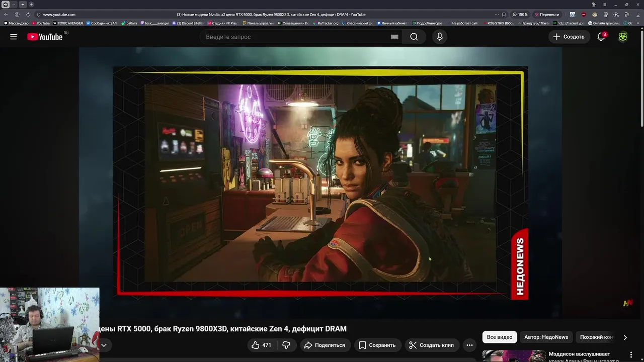This screenshot has width=644, height=362.
Task: Click 'Создать клип' scissors button
Action: coord(432,345)
